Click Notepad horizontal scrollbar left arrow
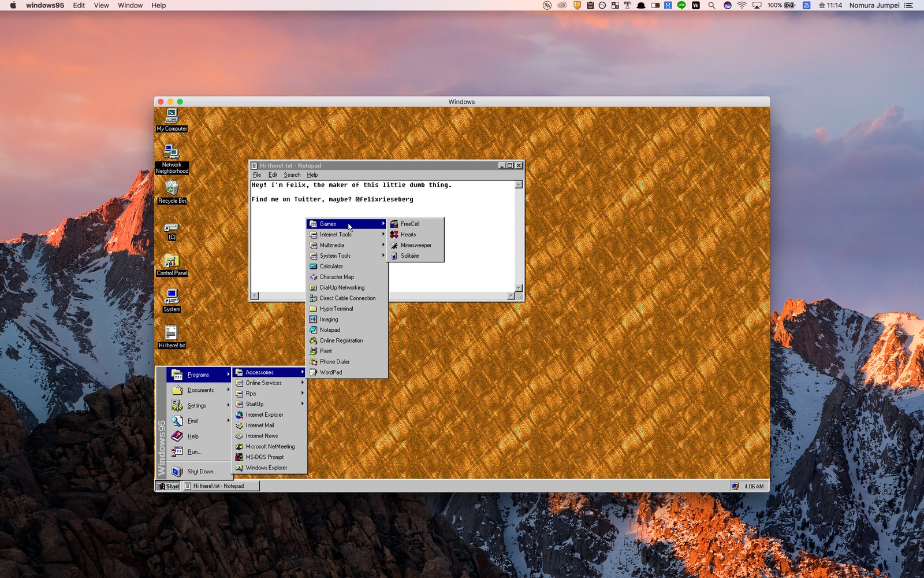This screenshot has width=924, height=578. coord(255,296)
